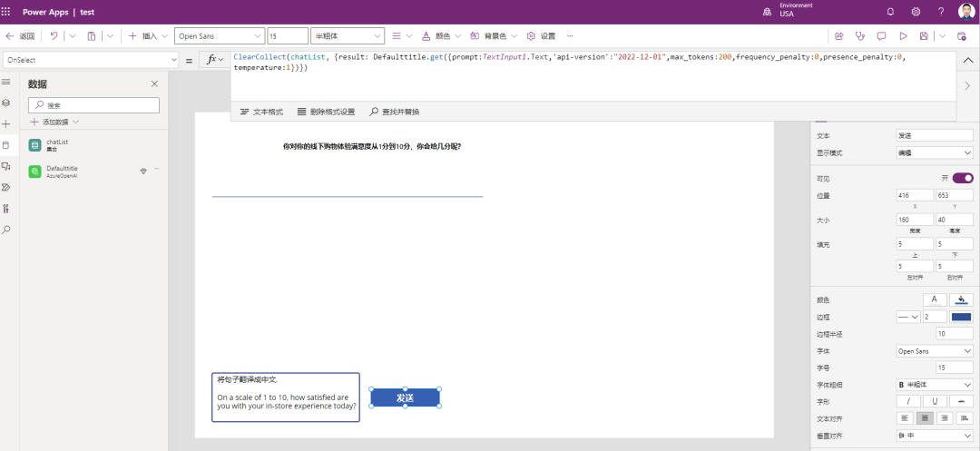The width and height of the screenshot is (980, 451).
Task: Open the Defaulttitle more options ellipsis
Action: (x=156, y=169)
